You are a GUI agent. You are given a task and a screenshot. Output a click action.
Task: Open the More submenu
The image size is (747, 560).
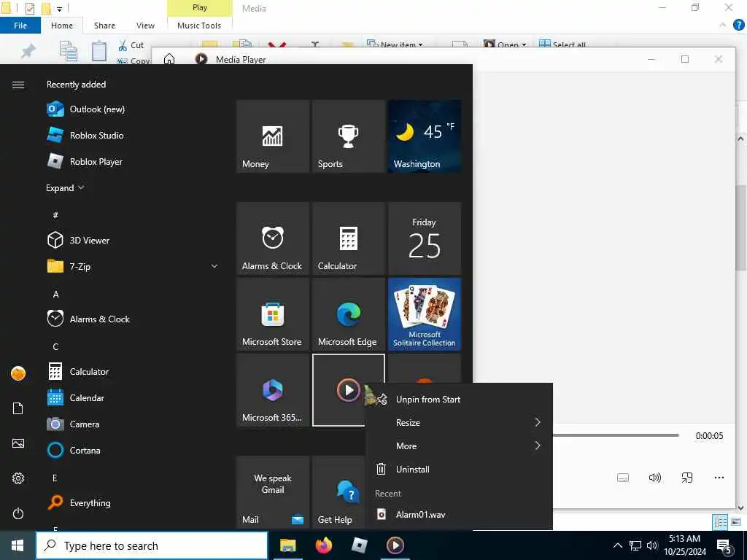point(459,446)
